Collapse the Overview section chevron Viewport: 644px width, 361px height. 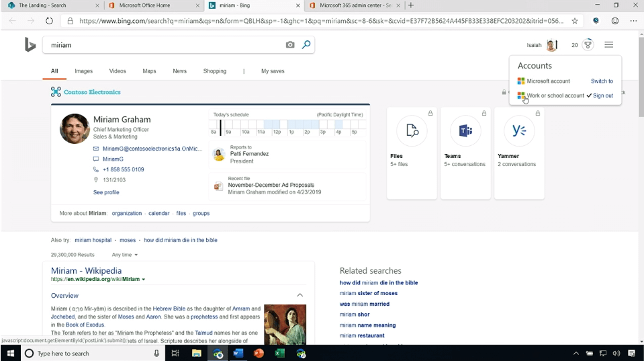[300, 295]
